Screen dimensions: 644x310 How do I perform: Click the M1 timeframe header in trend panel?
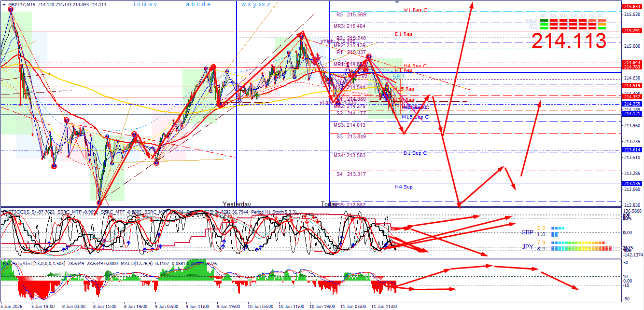(x=544, y=15)
